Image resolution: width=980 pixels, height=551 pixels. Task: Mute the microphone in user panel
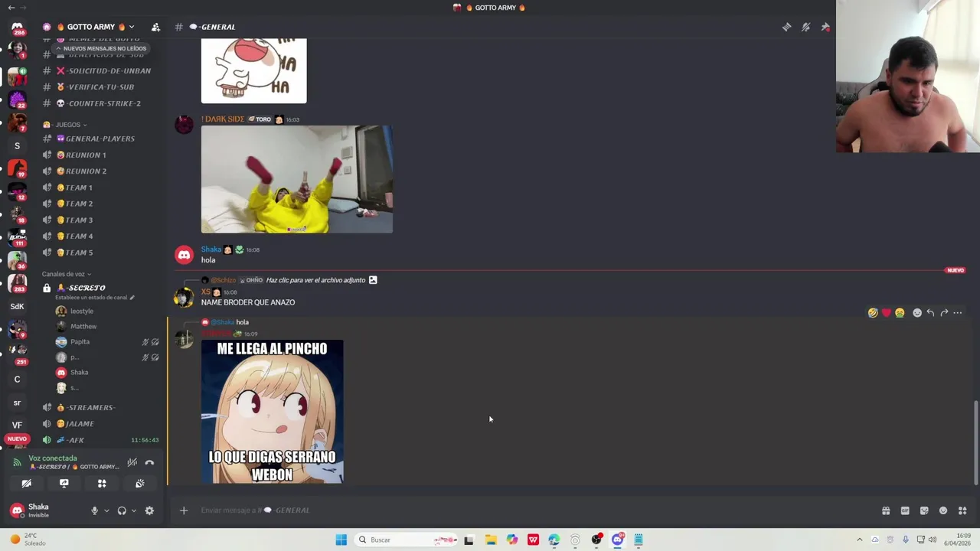(x=95, y=510)
